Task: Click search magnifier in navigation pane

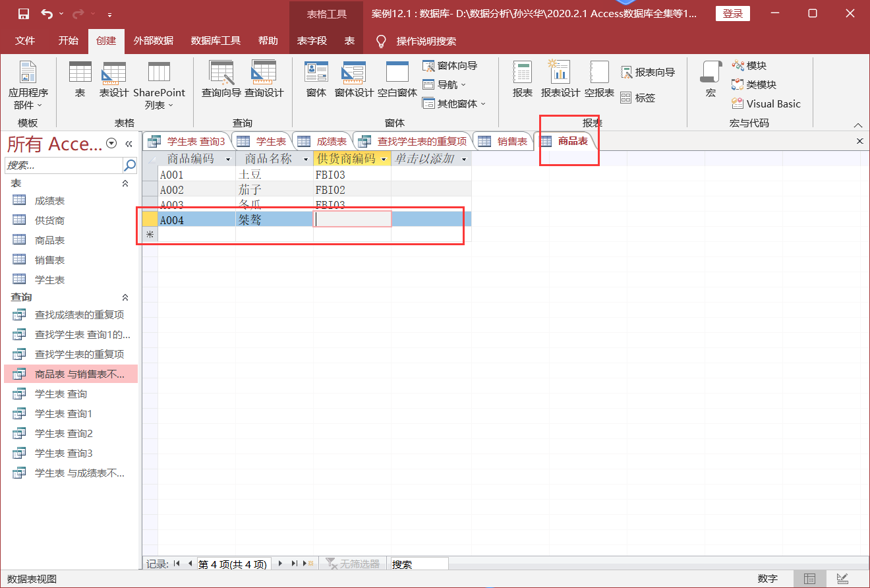Action: (x=130, y=165)
